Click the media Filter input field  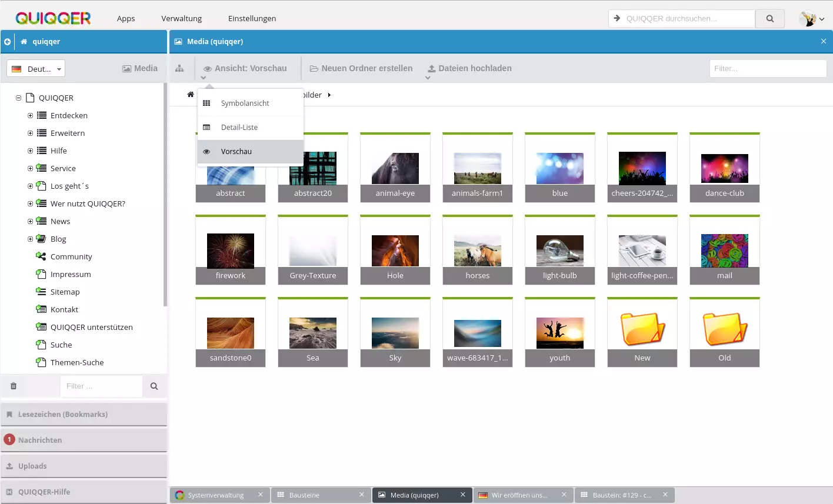tap(767, 69)
